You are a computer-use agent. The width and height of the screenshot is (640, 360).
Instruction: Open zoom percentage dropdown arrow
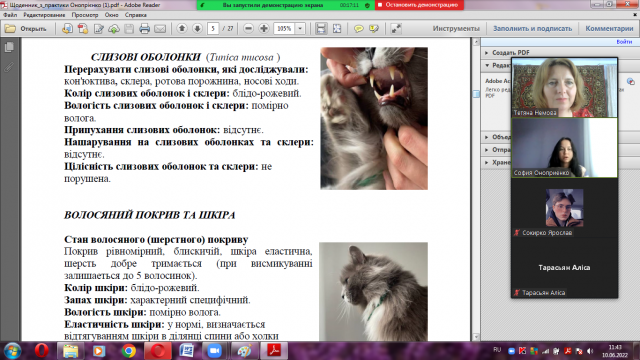(x=300, y=29)
